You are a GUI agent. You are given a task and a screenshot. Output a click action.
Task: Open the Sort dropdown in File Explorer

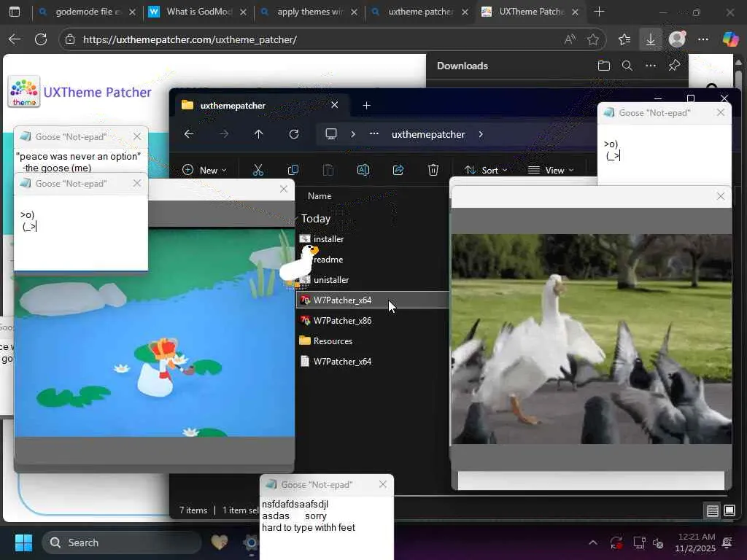pos(485,170)
